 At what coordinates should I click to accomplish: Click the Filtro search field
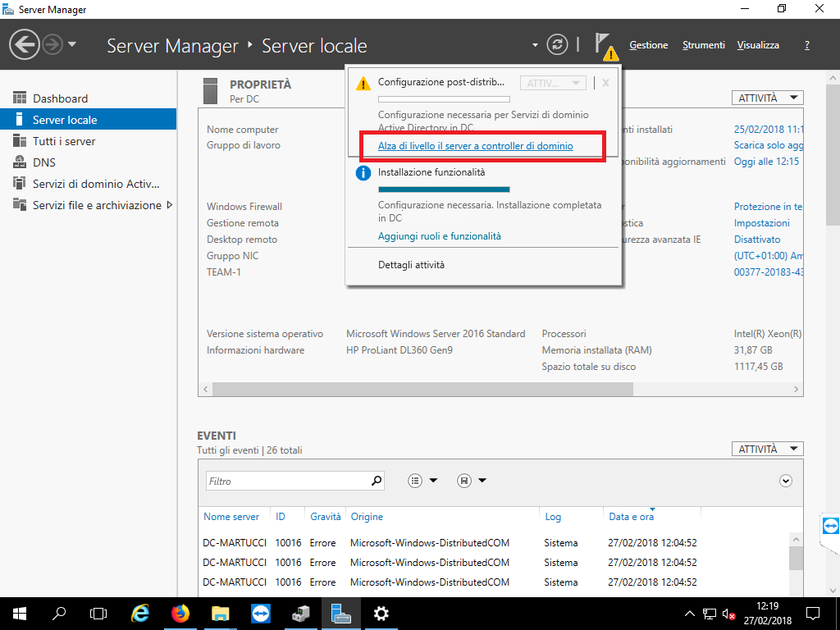[x=288, y=481]
